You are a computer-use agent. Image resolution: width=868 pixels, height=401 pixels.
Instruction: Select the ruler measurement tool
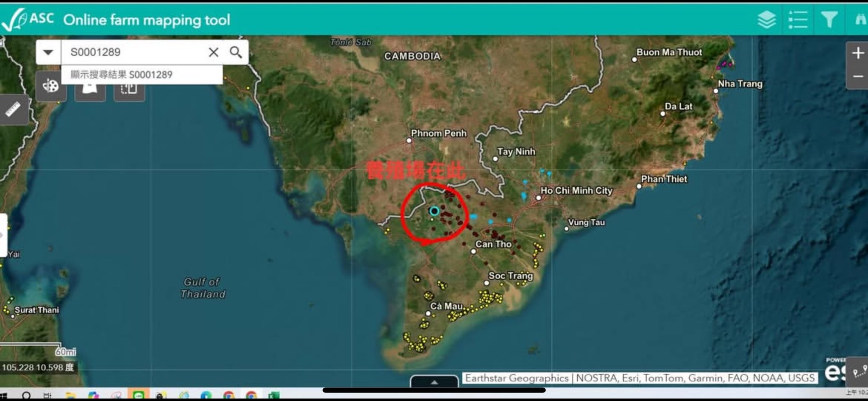[13, 109]
